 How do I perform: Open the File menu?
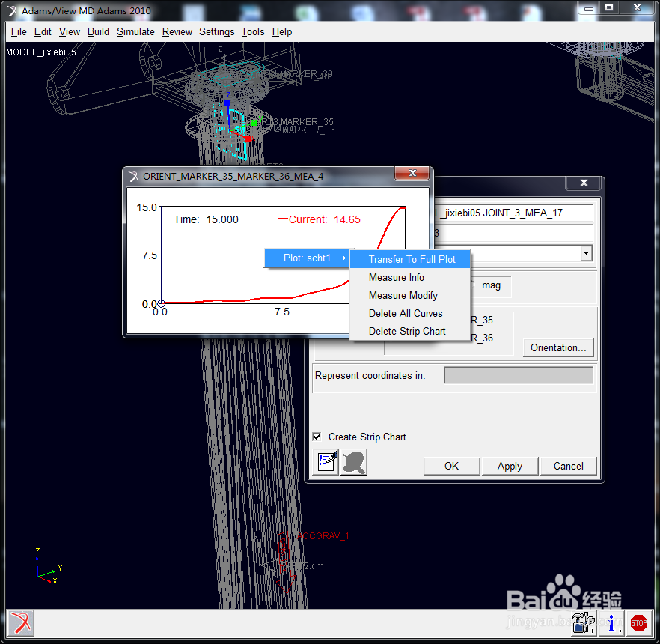click(x=19, y=32)
